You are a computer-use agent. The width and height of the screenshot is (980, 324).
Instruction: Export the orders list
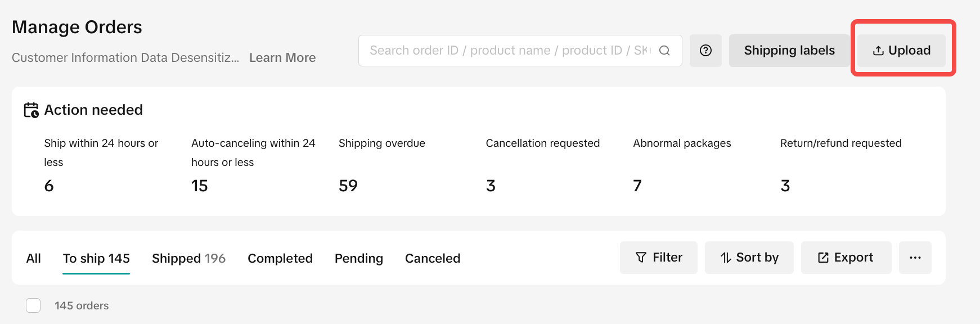tap(846, 258)
